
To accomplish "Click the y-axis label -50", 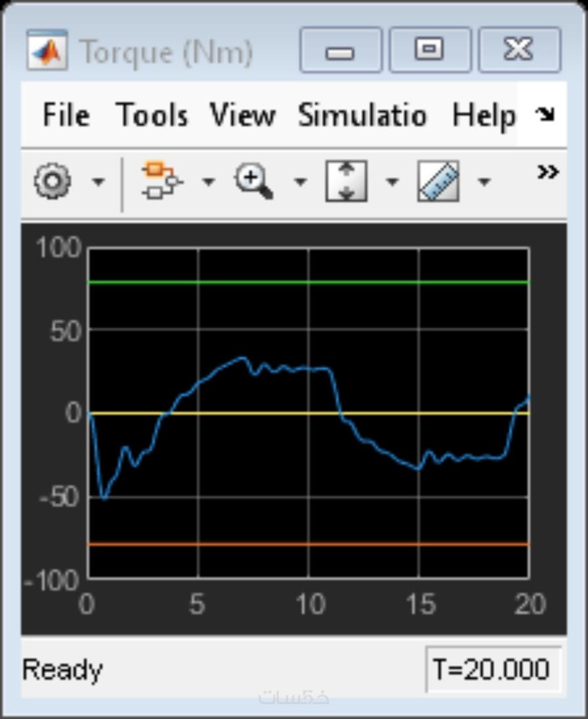I will [x=60, y=497].
